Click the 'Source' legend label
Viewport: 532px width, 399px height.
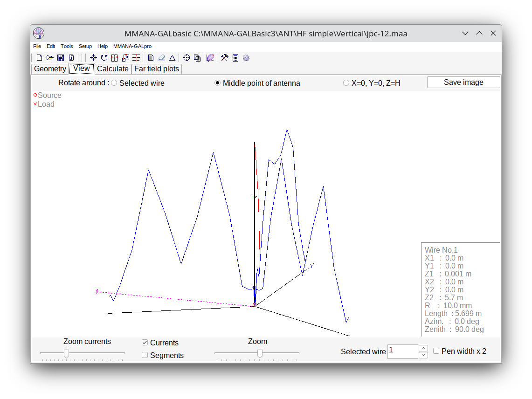[x=49, y=96]
